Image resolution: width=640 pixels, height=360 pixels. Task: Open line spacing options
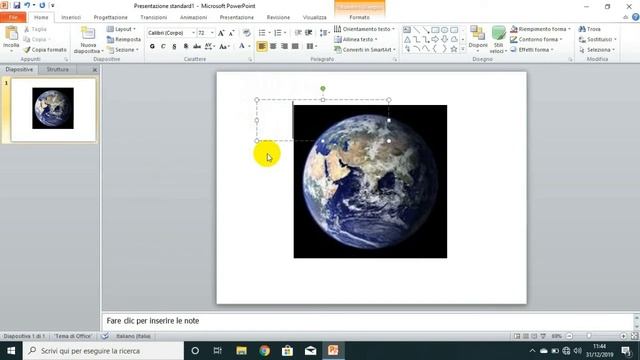[324, 33]
